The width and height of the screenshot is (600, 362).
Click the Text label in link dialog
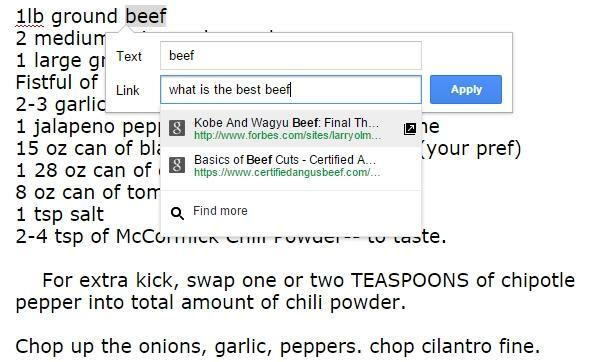coord(129,56)
